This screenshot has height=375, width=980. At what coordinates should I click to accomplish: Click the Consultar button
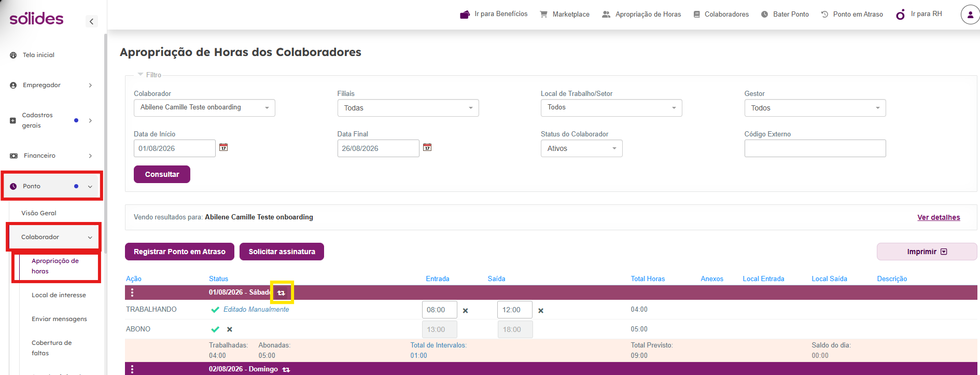162,174
